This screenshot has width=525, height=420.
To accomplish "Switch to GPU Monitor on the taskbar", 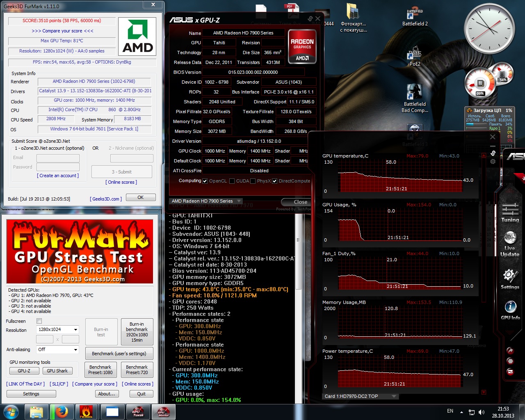I will (x=164, y=412).
